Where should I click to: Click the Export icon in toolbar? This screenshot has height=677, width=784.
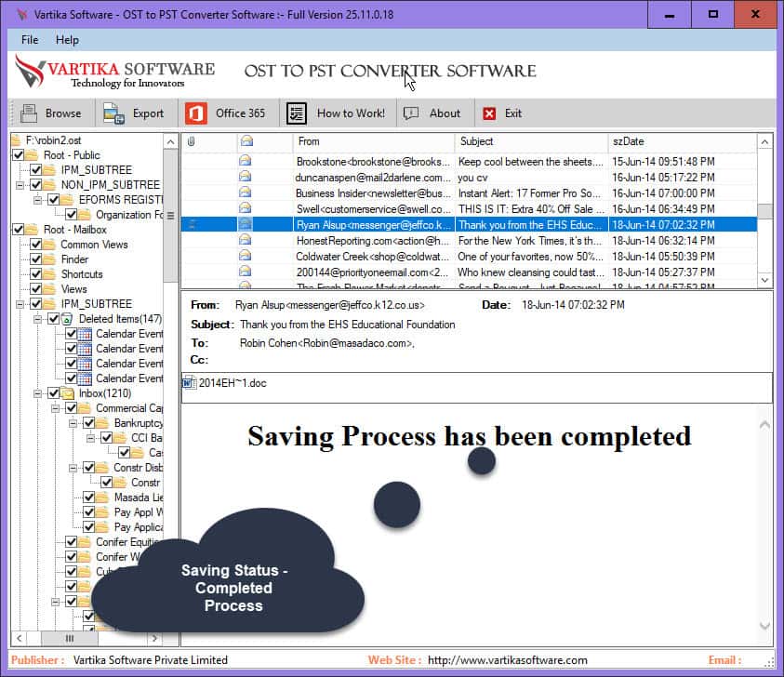pos(113,113)
